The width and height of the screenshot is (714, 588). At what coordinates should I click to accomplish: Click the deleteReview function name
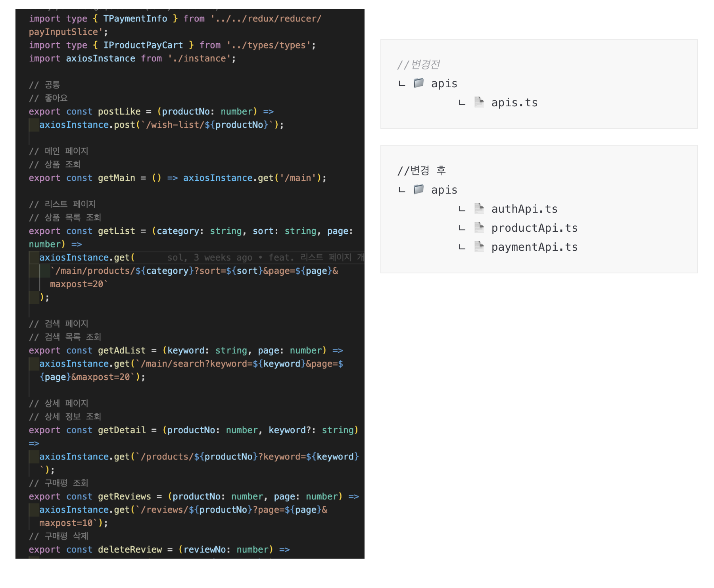point(130,550)
